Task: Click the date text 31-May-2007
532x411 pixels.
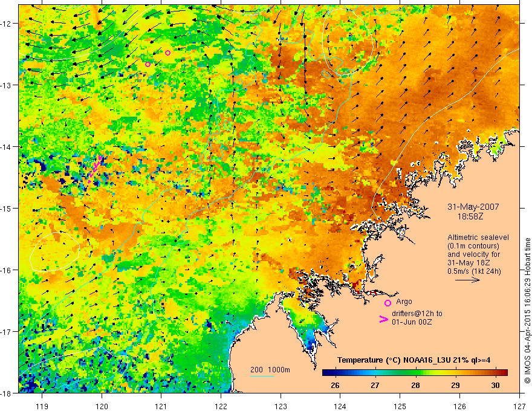Action: tap(473, 207)
